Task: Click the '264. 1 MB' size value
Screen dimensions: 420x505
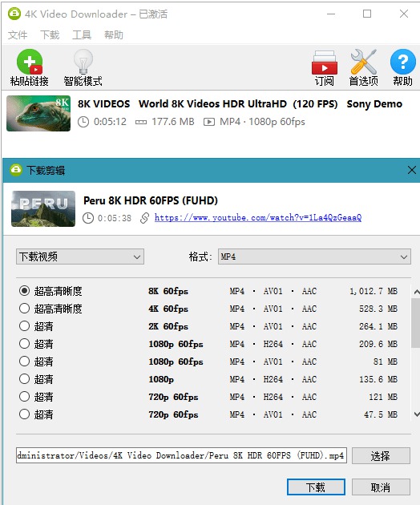Action: pos(378,326)
